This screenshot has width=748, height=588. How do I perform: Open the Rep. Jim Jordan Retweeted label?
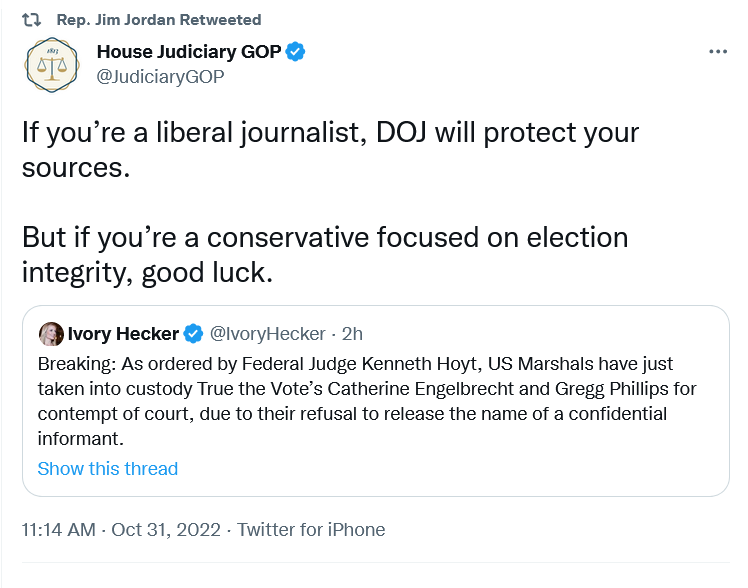159,20
